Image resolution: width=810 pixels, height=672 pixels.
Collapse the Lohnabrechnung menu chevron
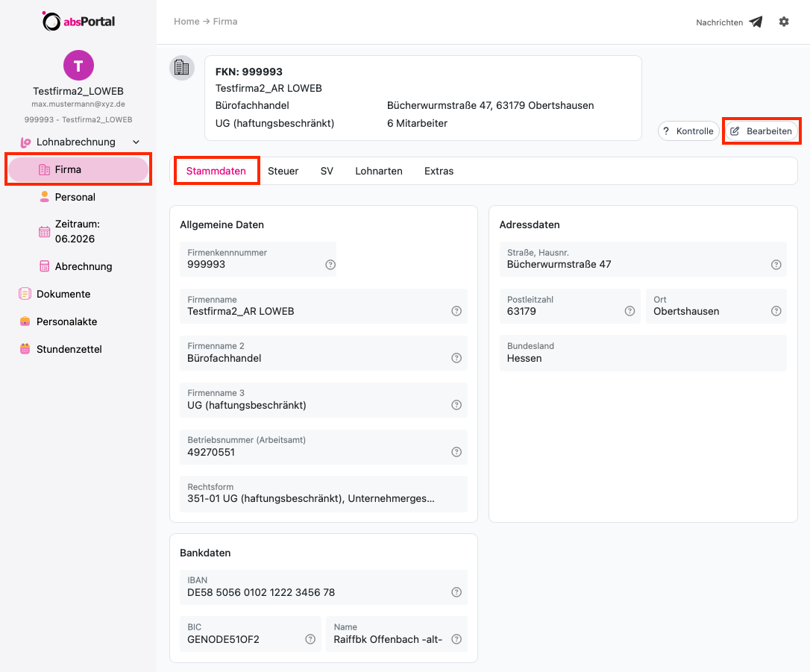[x=136, y=142]
